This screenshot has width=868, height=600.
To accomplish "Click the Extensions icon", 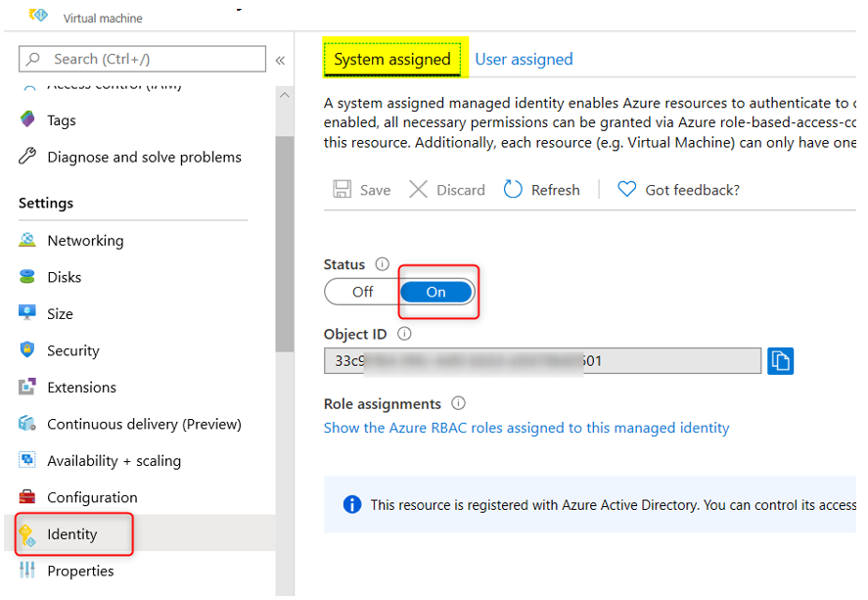I will [27, 387].
